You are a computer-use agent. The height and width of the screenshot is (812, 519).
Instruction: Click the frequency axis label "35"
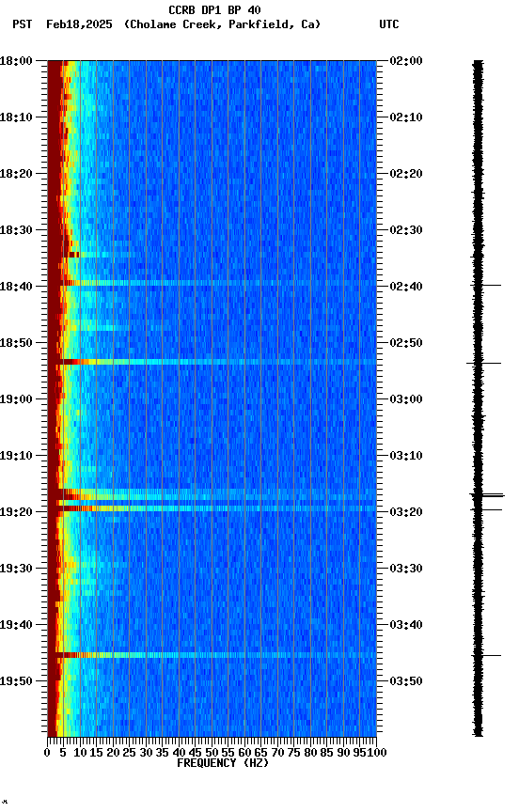(x=162, y=753)
